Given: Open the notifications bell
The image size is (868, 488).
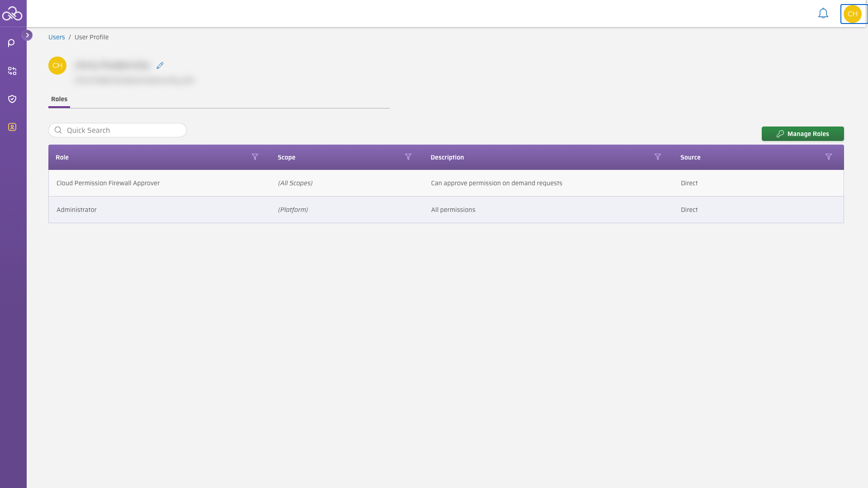Looking at the screenshot, I should 823,14.
